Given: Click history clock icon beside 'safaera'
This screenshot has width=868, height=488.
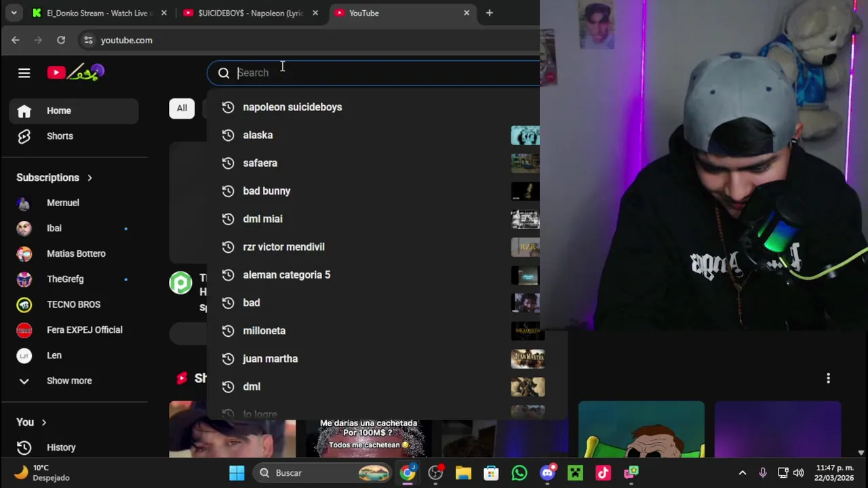Looking at the screenshot, I should [x=228, y=163].
